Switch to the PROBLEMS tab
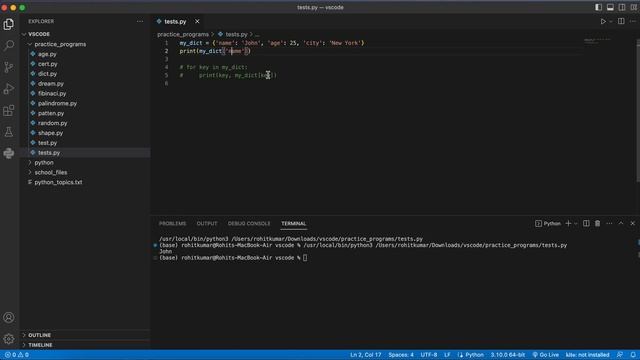Viewport: 640px width, 360px height. click(x=172, y=224)
